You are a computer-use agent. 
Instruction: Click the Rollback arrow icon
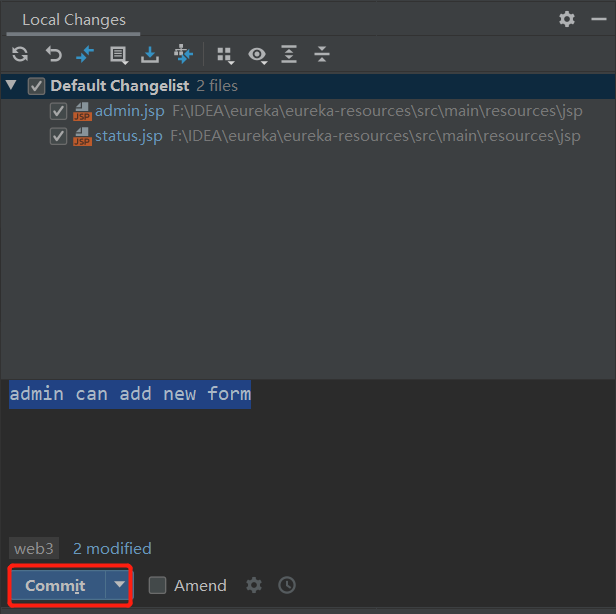[x=53, y=54]
